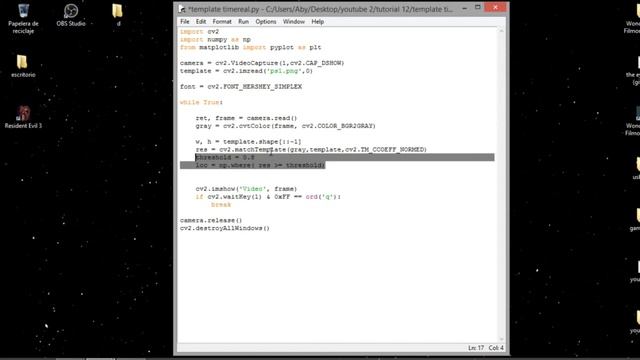
Task: Minimize the IDLE editor window
Action: pos(464,8)
